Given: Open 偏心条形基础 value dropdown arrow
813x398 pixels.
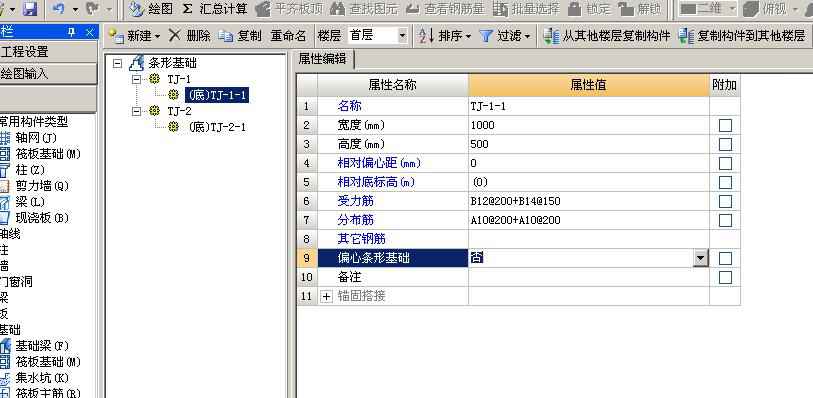Looking at the screenshot, I should [x=701, y=258].
